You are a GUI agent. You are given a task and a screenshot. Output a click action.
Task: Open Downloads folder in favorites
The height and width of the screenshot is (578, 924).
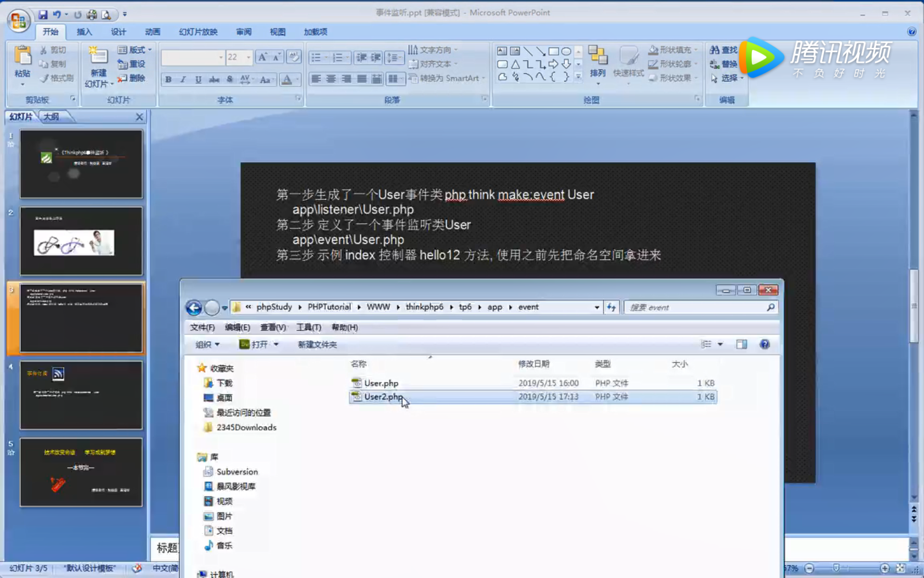pyautogui.click(x=218, y=383)
